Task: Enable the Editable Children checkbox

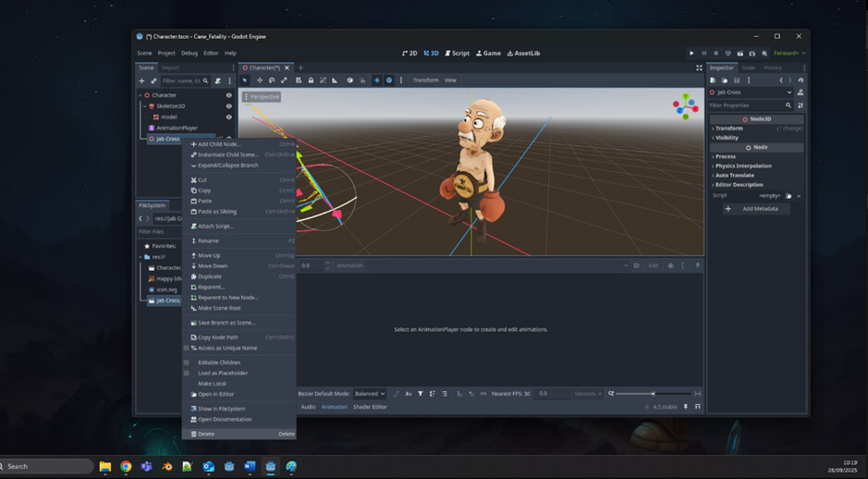Action: [187, 362]
